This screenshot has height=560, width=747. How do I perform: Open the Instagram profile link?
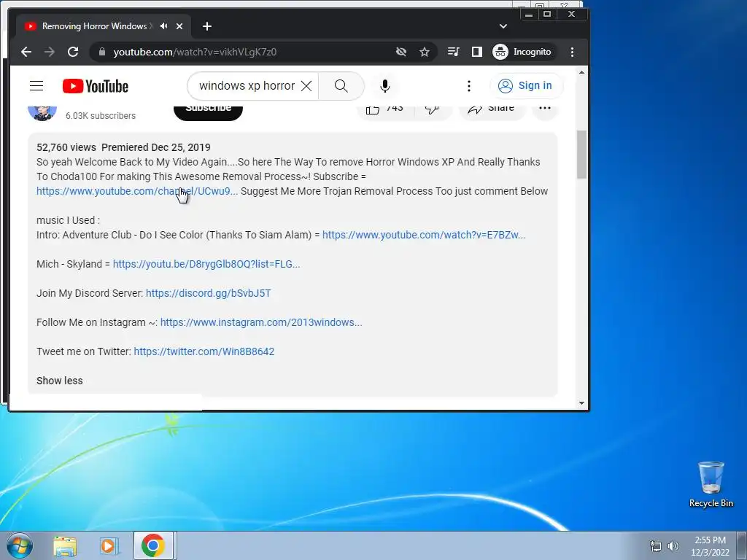(x=261, y=322)
